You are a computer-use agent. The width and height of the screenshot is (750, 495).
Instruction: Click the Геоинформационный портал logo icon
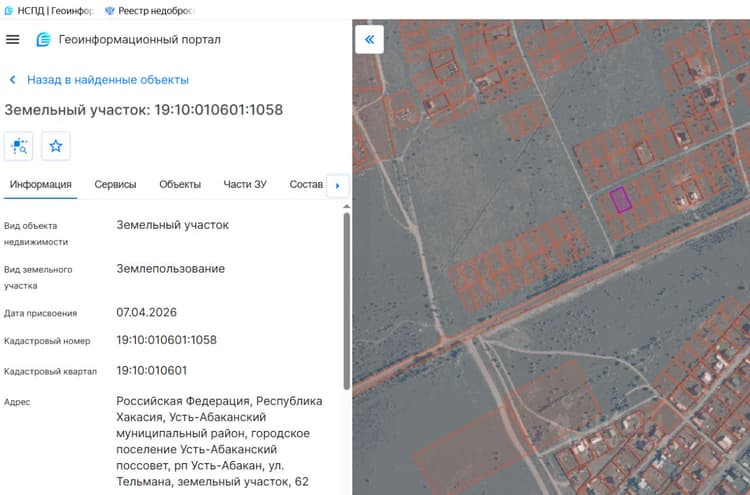point(44,39)
